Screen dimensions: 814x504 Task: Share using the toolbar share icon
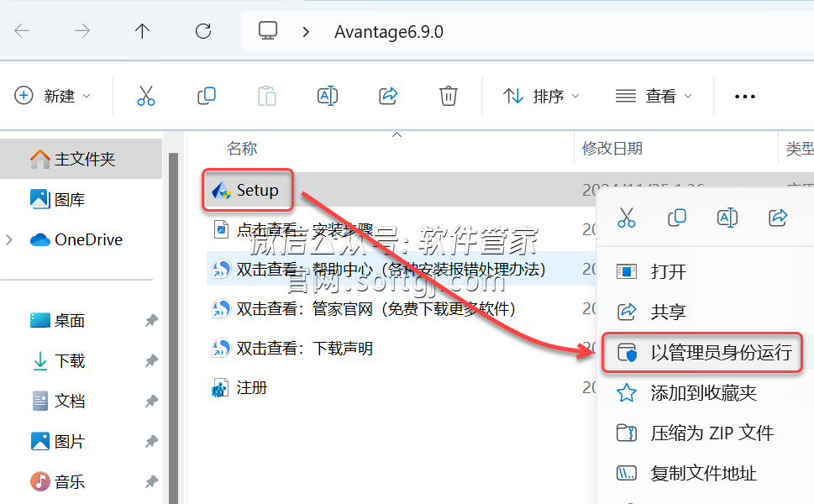pyautogui.click(x=388, y=96)
